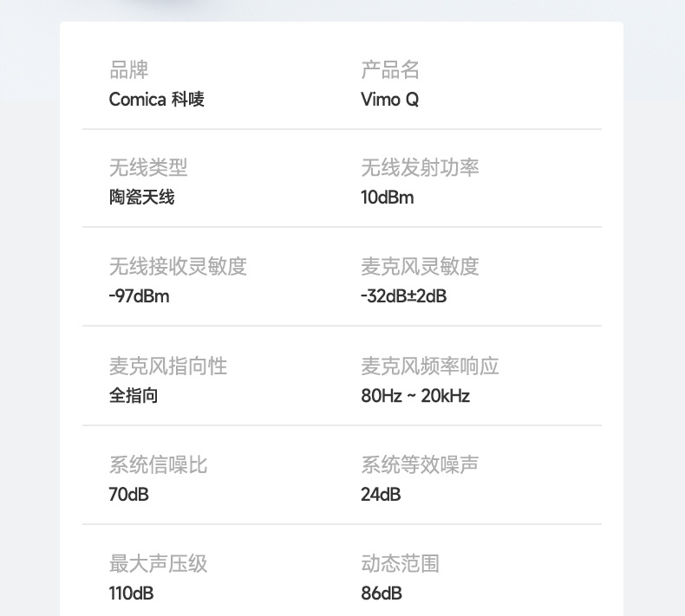The height and width of the screenshot is (616, 685).
Task: Select the 系统信噪比 label
Action: [159, 465]
